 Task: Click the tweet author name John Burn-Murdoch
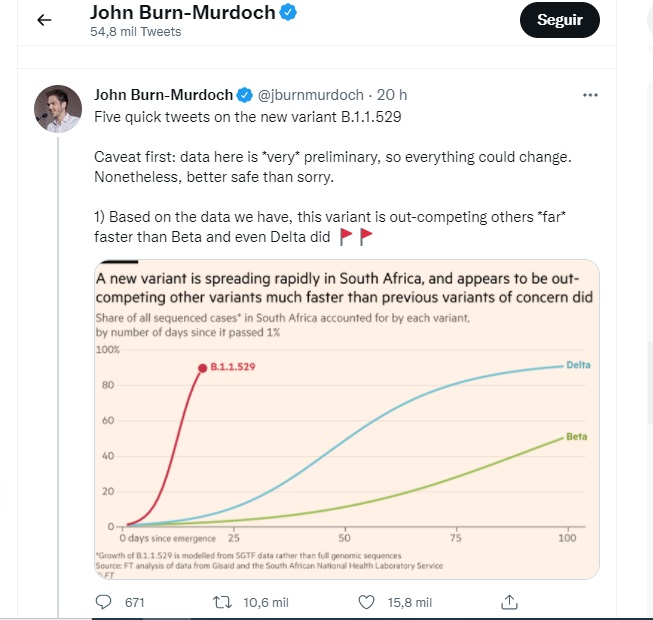(x=163, y=95)
